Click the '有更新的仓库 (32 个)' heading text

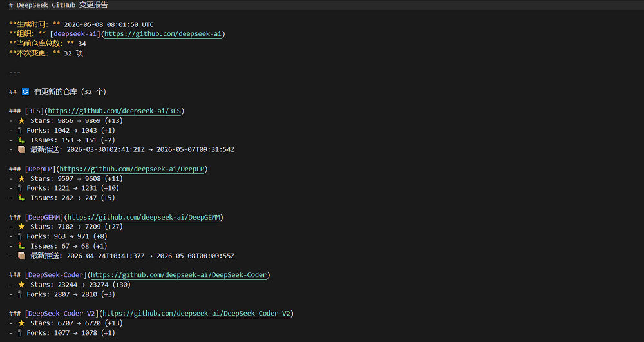tap(70, 91)
